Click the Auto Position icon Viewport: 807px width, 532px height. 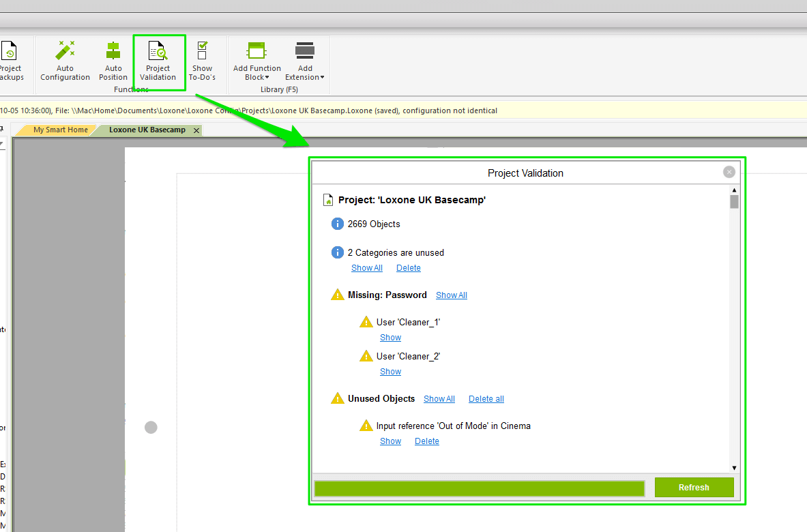pos(113,52)
